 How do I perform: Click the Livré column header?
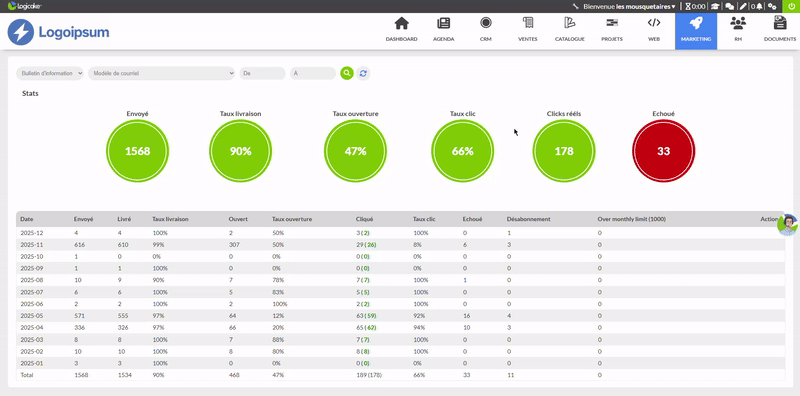124,219
